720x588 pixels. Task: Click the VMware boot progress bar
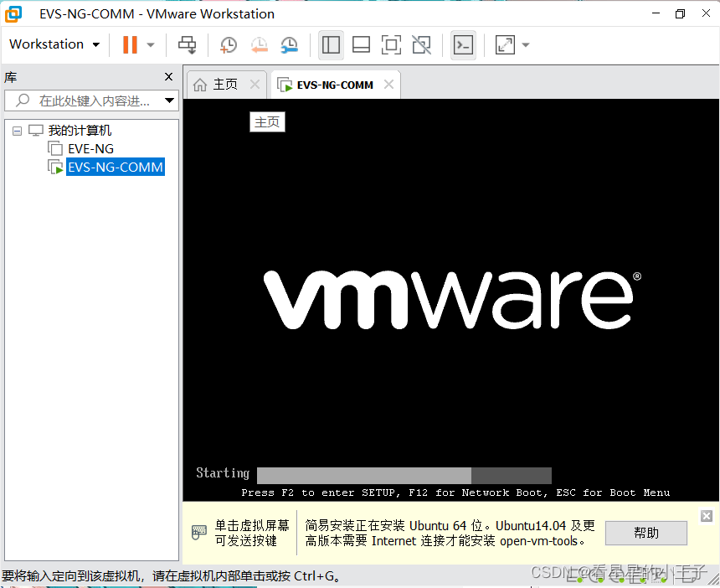[x=404, y=476]
